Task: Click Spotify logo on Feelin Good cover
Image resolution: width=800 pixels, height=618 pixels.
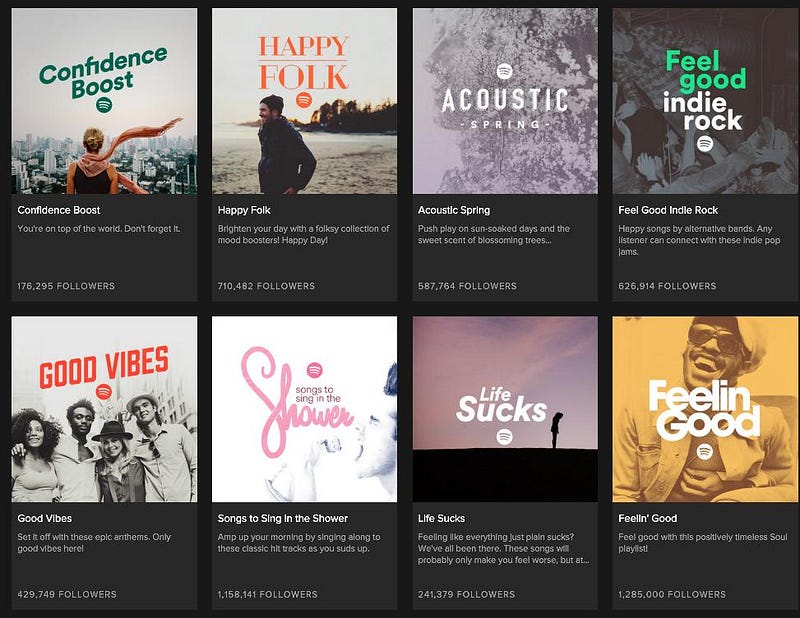Action: 705,452
